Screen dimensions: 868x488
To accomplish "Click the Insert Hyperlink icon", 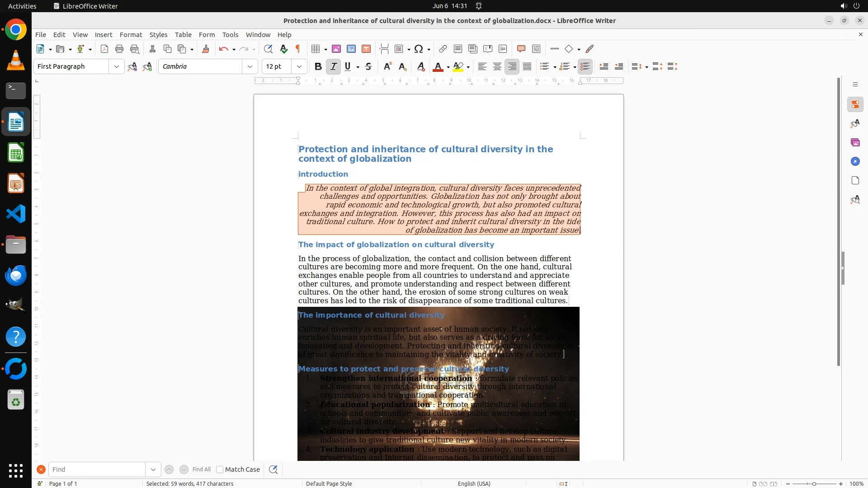I will coord(443,49).
